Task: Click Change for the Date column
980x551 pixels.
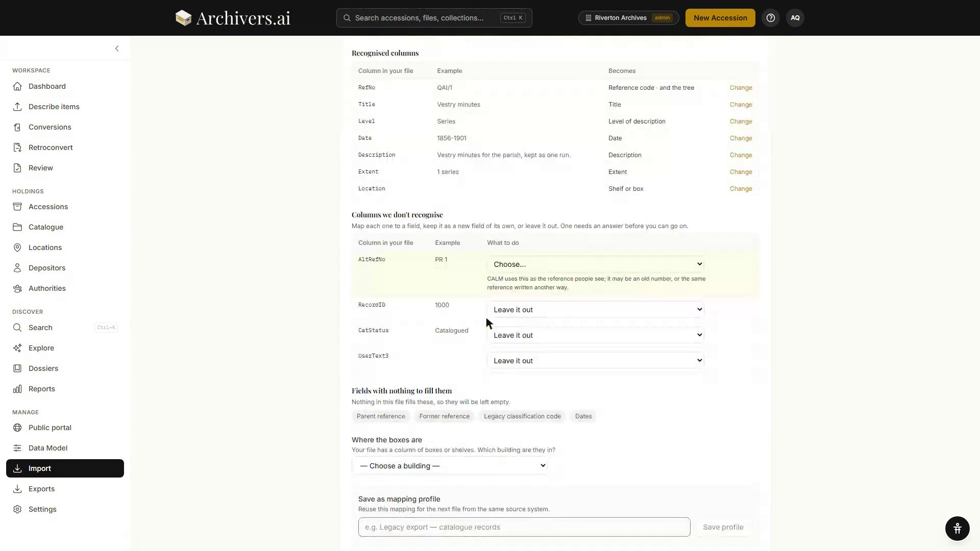Action: pyautogui.click(x=741, y=138)
